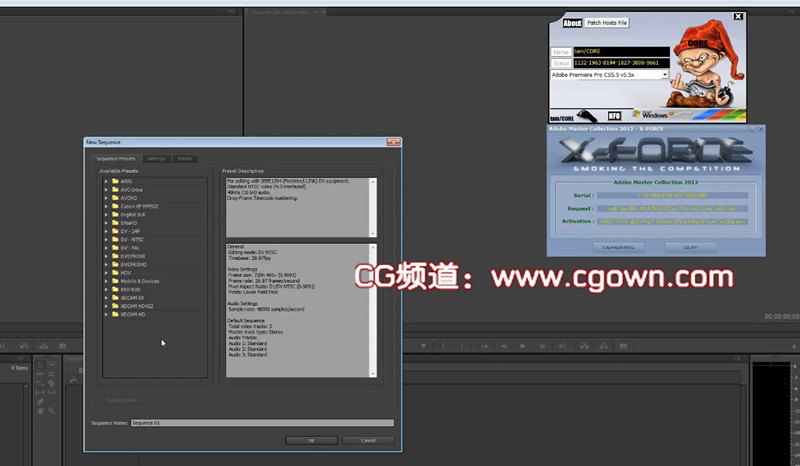Select the Razor tool
The image size is (800, 466).
tap(51, 383)
